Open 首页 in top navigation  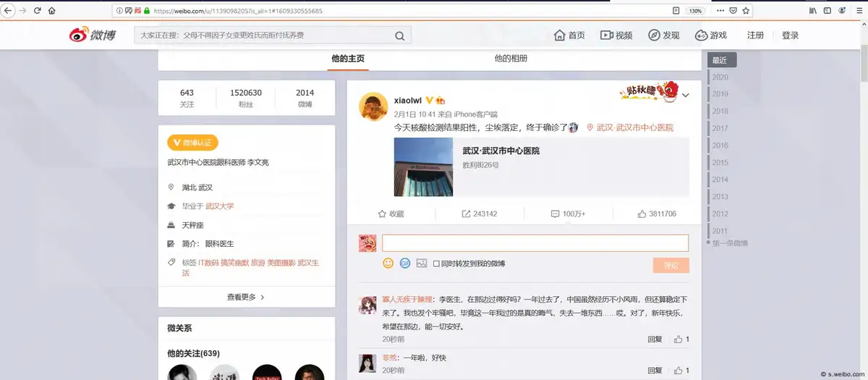click(x=569, y=35)
